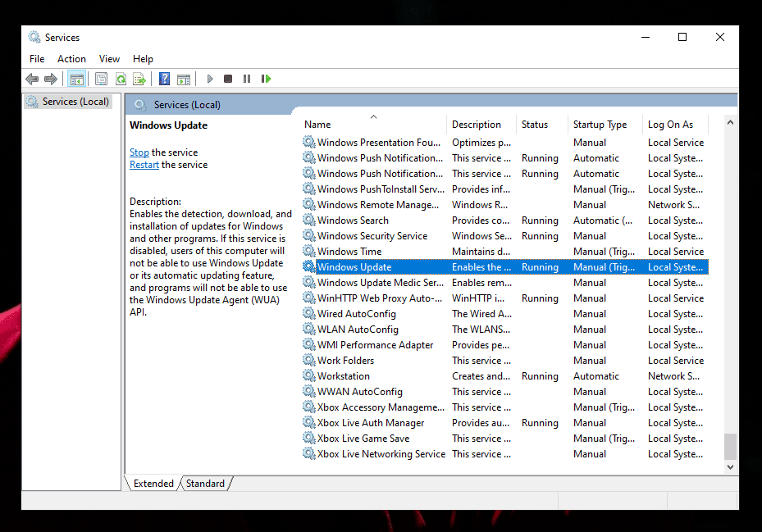Viewport: 762px width, 532px height.
Task: Click the Export List toolbar icon
Action: point(139,79)
